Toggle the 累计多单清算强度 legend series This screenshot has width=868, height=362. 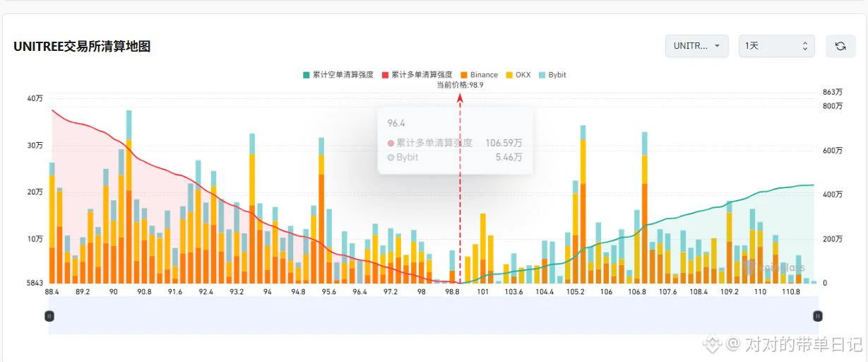pyautogui.click(x=417, y=75)
